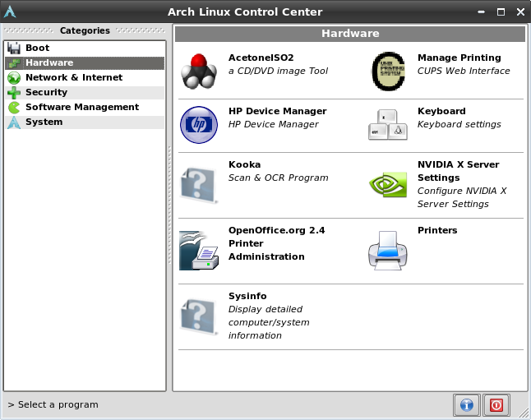The width and height of the screenshot is (531, 420).
Task: Click the green Security plus icon
Action: (x=14, y=93)
